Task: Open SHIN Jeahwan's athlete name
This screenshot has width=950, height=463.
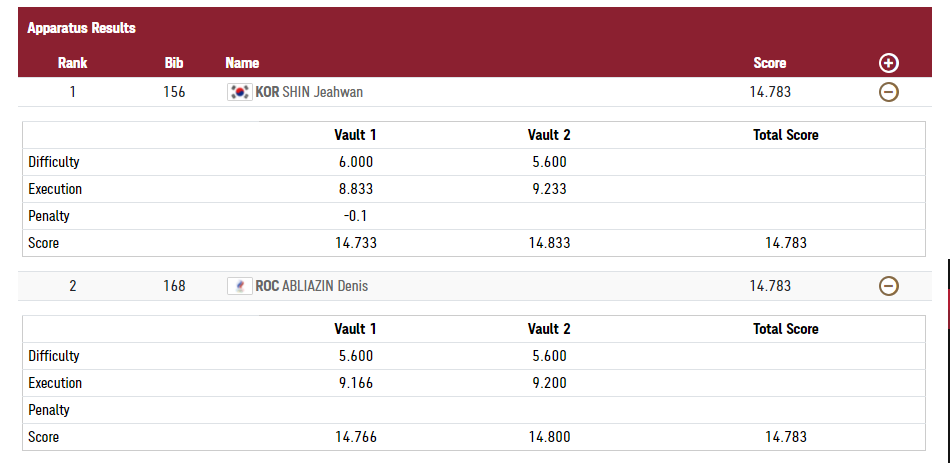Action: click(x=322, y=92)
